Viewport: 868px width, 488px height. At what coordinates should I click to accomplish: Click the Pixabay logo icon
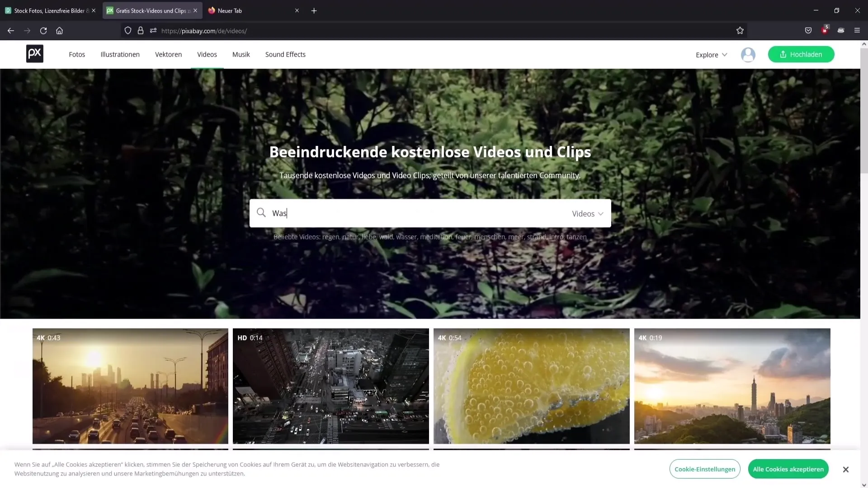[x=34, y=54]
